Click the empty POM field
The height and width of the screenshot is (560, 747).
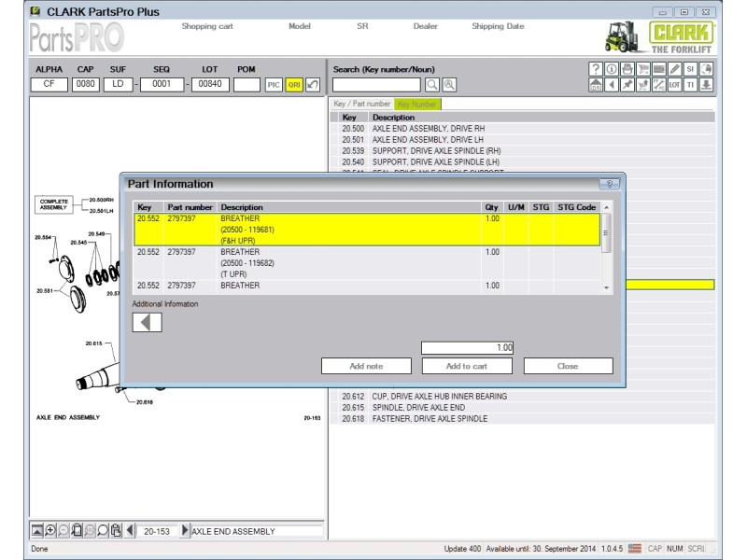pyautogui.click(x=247, y=84)
